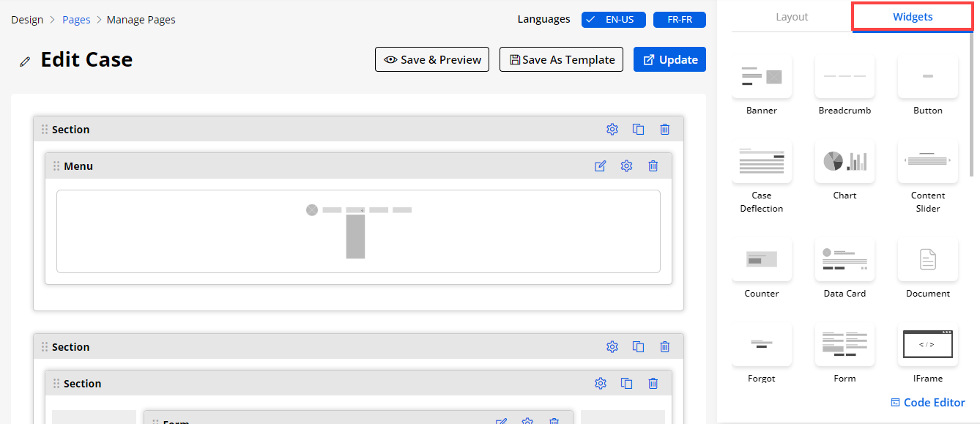Switch to the Layout tab
This screenshot has width=980, height=424.
792,17
